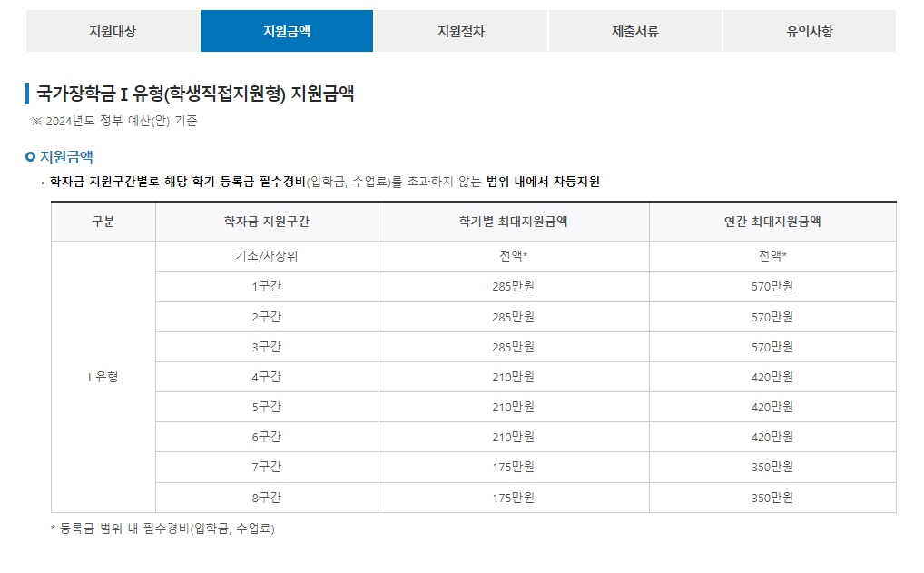Screen dimensions: 924x573
Task: Click the 기초/차상위 cell
Action: click(x=266, y=256)
